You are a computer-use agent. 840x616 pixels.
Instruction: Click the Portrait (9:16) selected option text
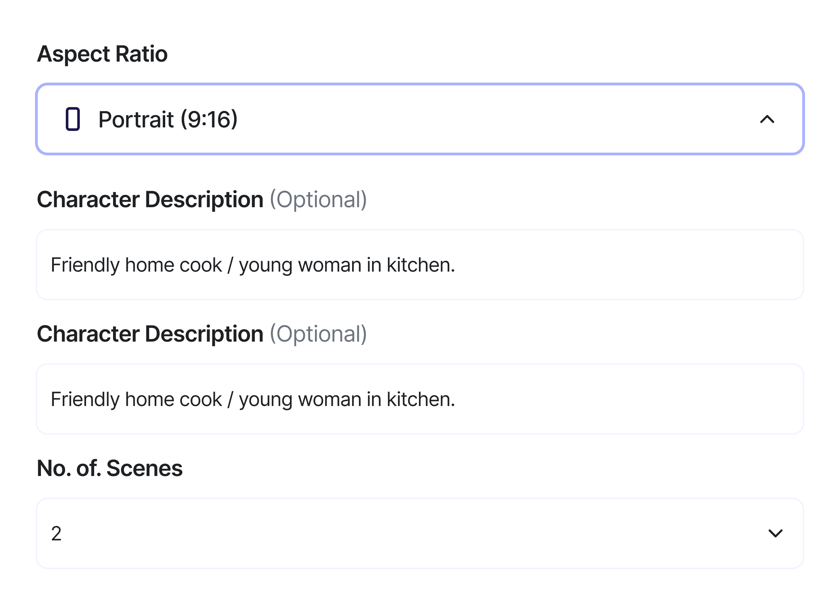point(168,119)
